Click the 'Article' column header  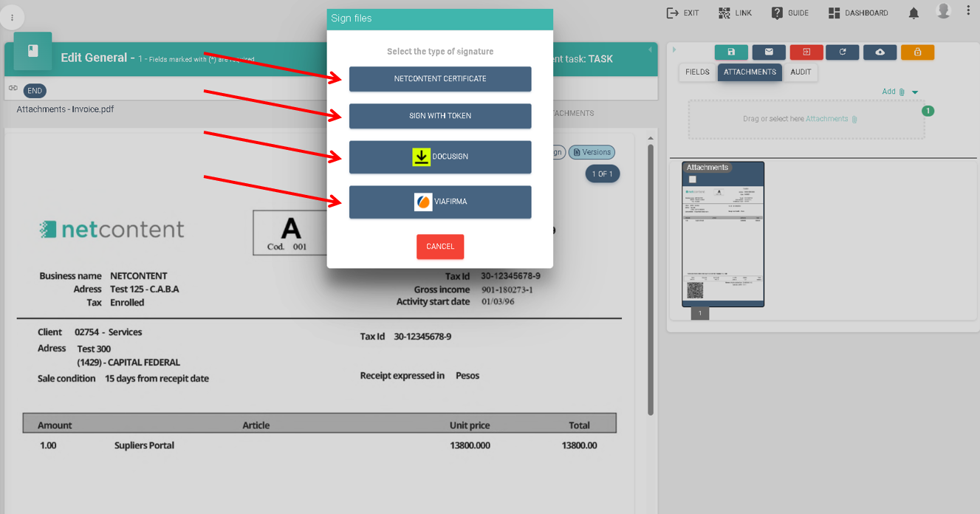click(256, 425)
